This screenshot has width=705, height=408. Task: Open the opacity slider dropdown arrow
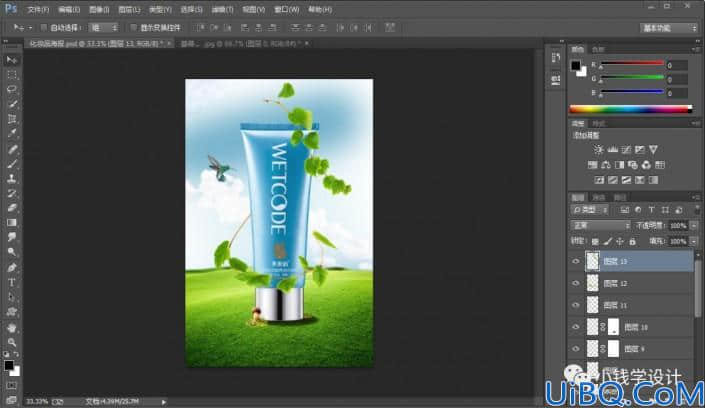pyautogui.click(x=694, y=225)
